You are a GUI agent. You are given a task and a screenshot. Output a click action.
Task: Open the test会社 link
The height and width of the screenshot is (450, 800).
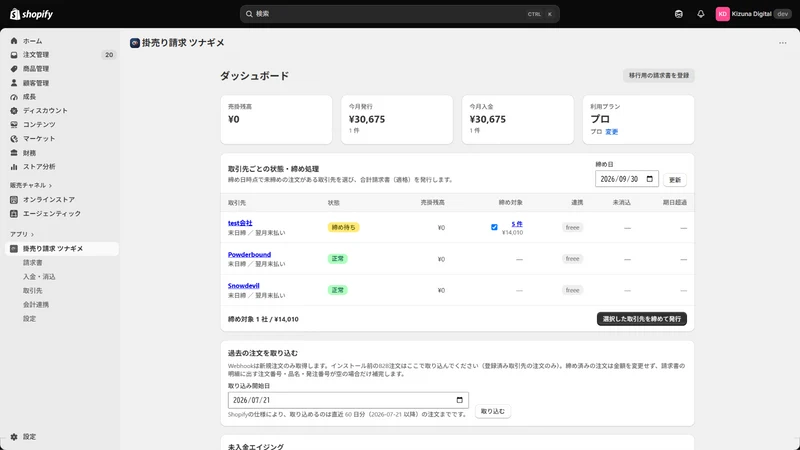(x=240, y=223)
